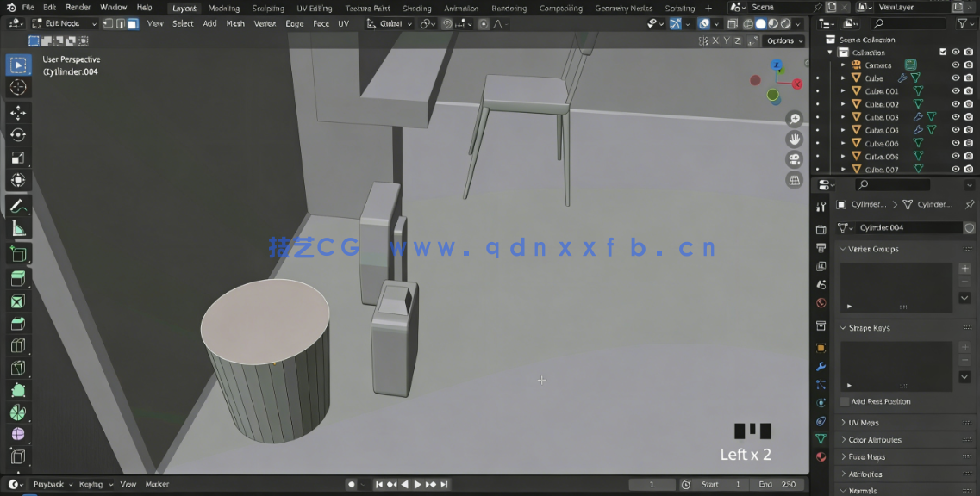
Task: Expand the Cube.003 outliner entry
Action: coord(845,116)
